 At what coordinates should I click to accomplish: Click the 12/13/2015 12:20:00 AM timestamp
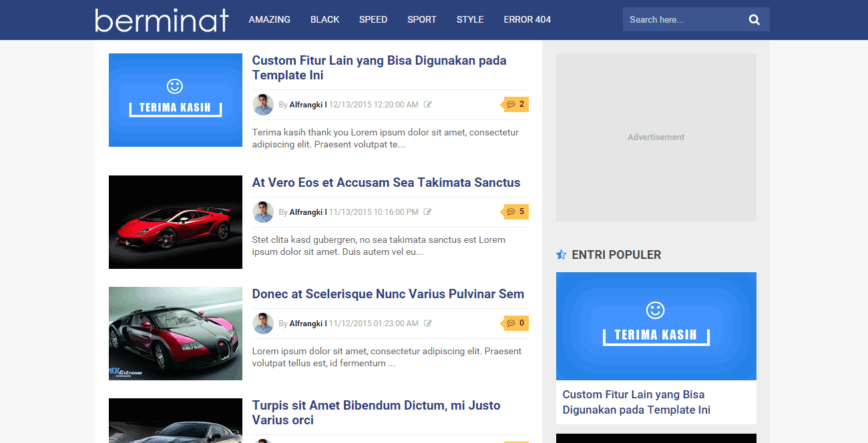click(x=373, y=105)
